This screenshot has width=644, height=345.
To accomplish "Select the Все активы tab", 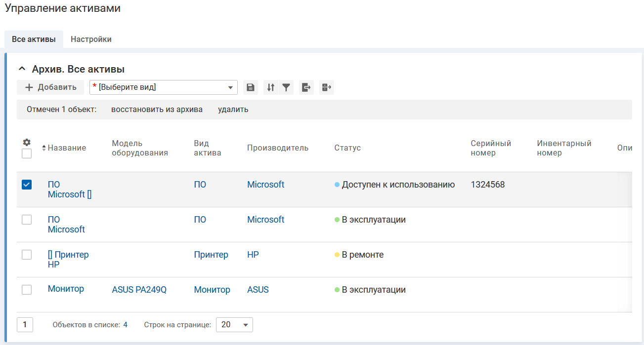I will pyautogui.click(x=34, y=39).
